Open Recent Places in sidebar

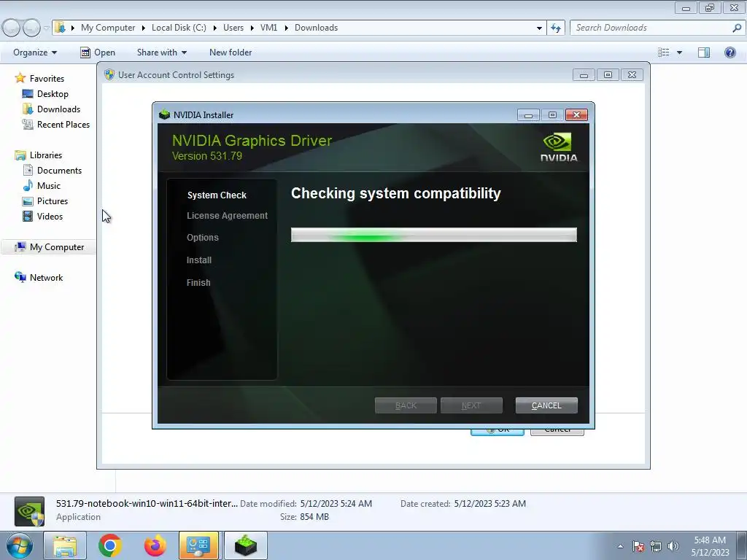tap(63, 124)
